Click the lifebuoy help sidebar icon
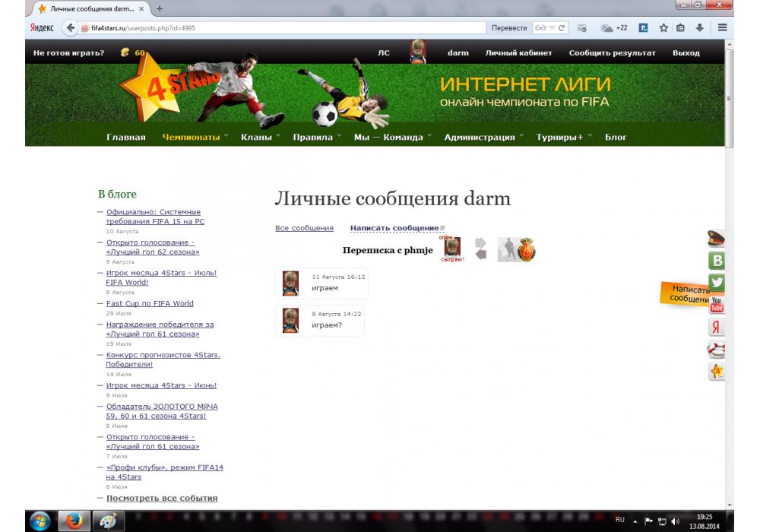 (x=716, y=350)
